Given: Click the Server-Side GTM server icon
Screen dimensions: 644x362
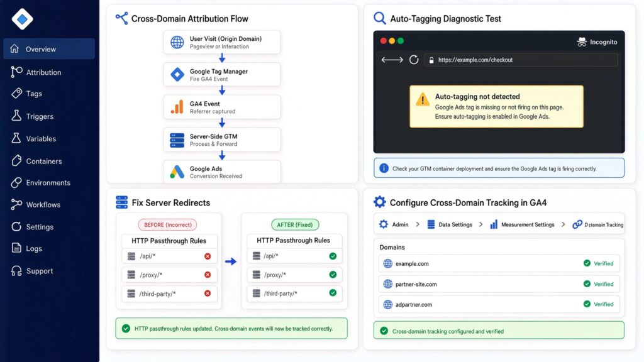Looking at the screenshot, I should pyautogui.click(x=177, y=140).
